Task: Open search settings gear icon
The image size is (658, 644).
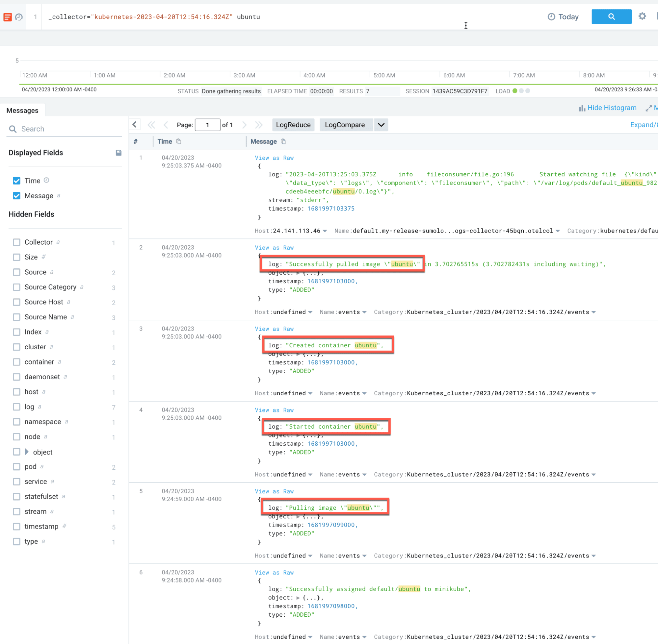Action: pos(642,16)
